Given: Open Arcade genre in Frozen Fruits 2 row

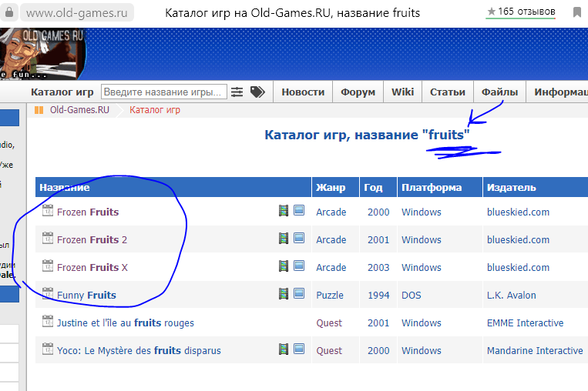Looking at the screenshot, I should [x=331, y=239].
